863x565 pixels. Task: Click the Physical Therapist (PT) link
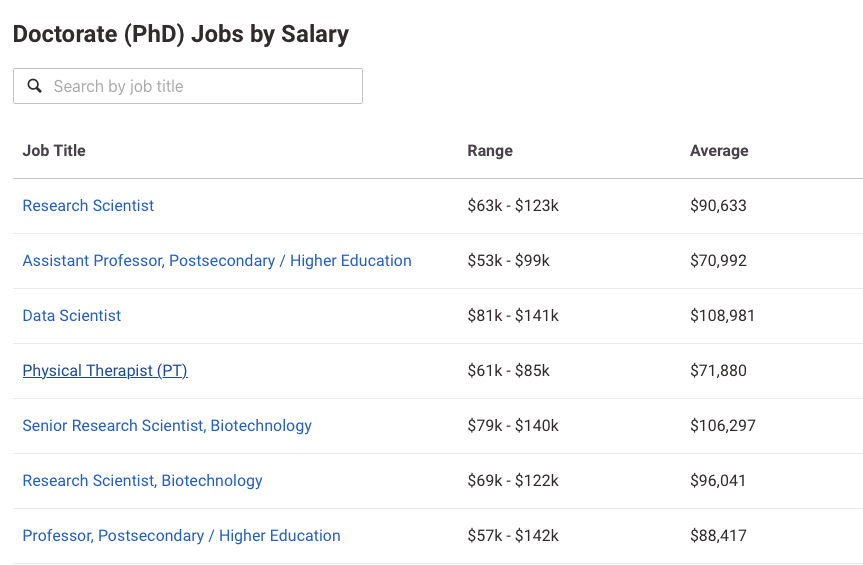(x=105, y=371)
